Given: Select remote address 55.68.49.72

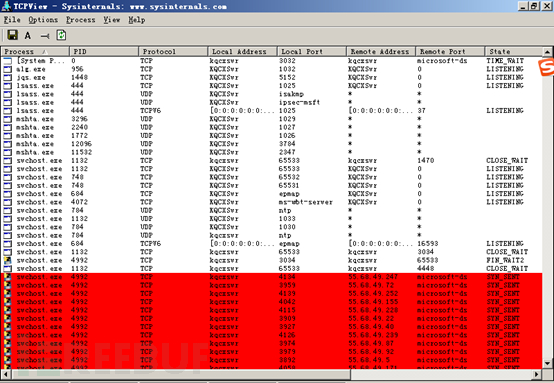Looking at the screenshot, I should click(371, 285).
